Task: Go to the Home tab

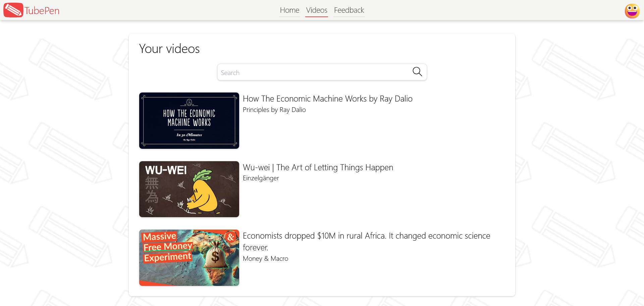Action: point(289,10)
